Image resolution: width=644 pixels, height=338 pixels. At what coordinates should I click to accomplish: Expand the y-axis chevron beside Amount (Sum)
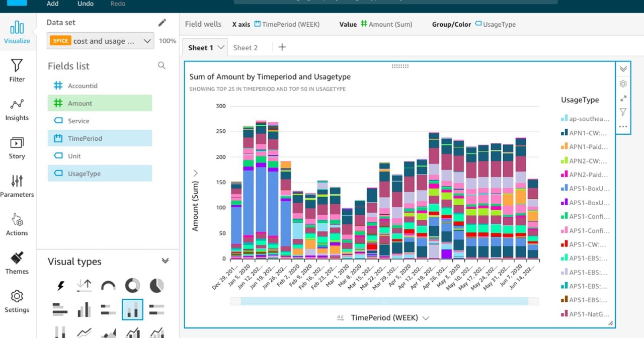[195, 173]
